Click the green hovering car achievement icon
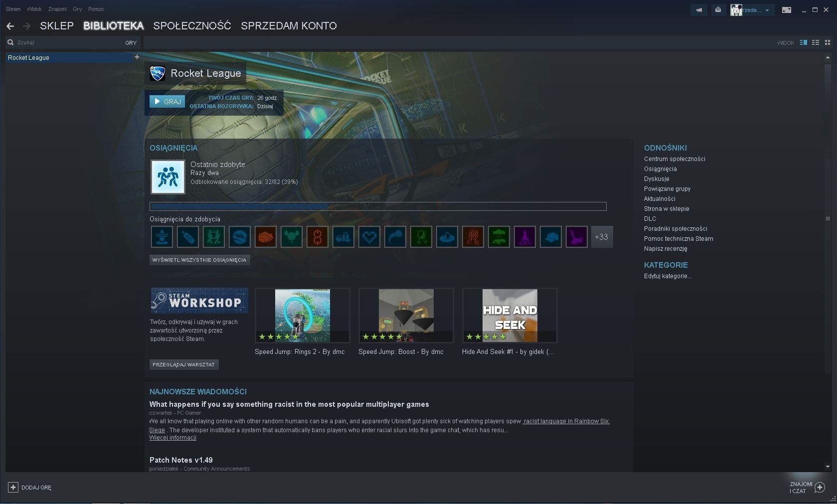Viewport: 837px width, 504px height. pyautogui.click(x=499, y=237)
